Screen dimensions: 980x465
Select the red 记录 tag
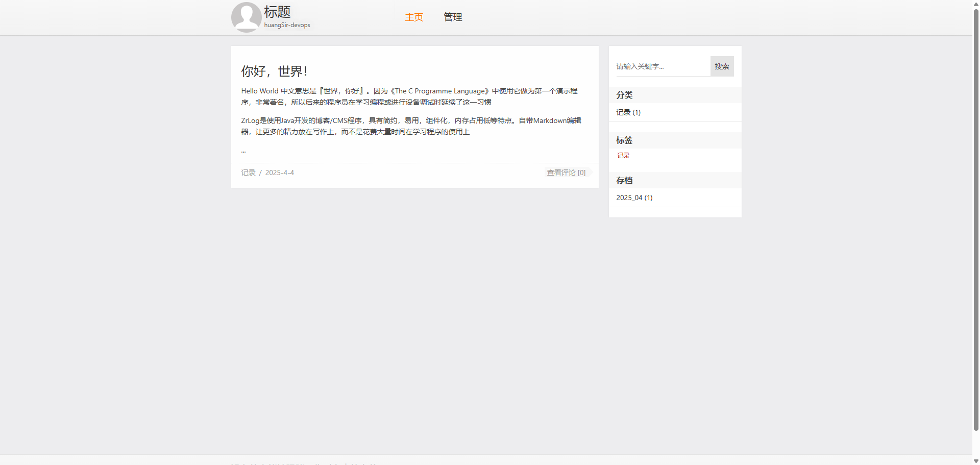(623, 156)
